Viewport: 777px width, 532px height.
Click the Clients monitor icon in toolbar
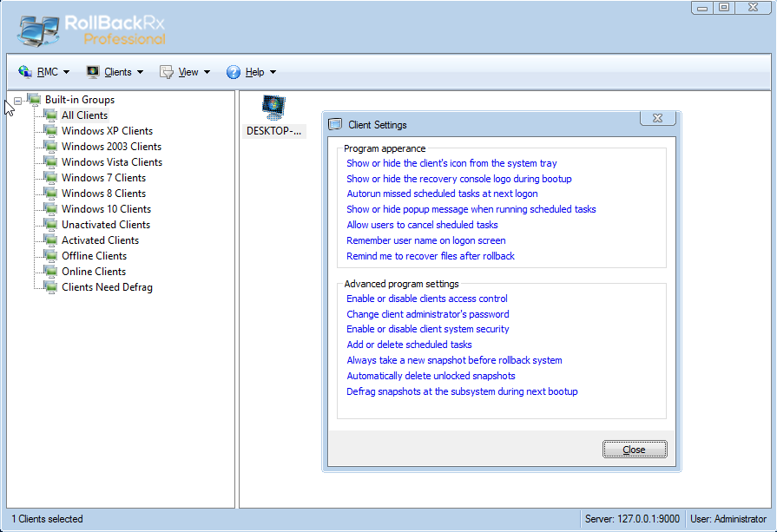(x=93, y=72)
